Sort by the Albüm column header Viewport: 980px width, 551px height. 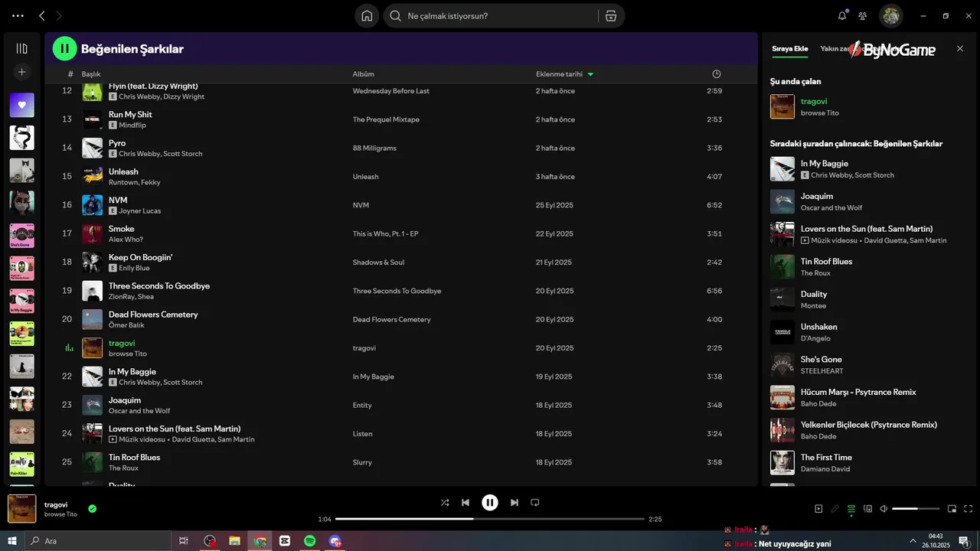point(363,74)
